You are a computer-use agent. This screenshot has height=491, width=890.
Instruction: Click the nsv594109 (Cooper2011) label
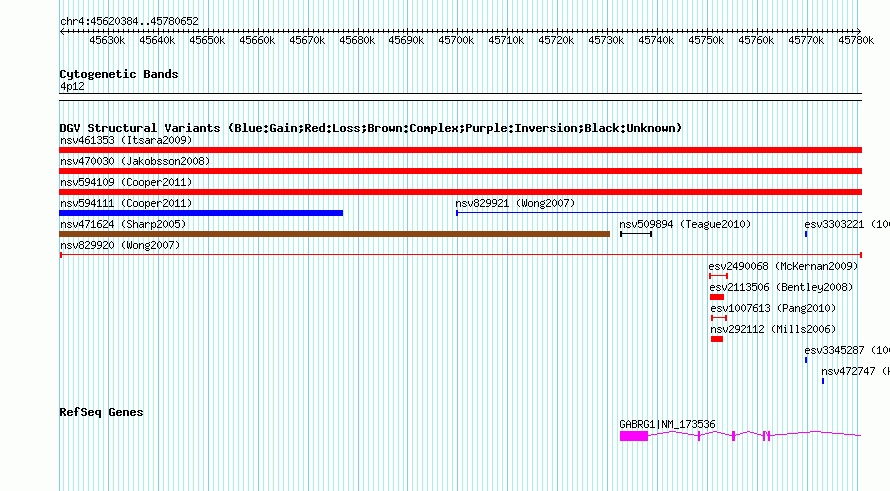click(126, 182)
